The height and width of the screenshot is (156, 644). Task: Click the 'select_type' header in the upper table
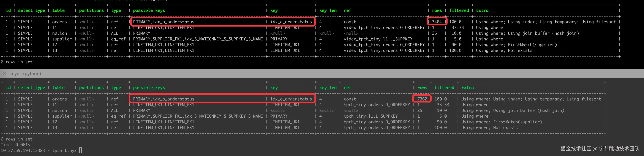tap(31, 10)
